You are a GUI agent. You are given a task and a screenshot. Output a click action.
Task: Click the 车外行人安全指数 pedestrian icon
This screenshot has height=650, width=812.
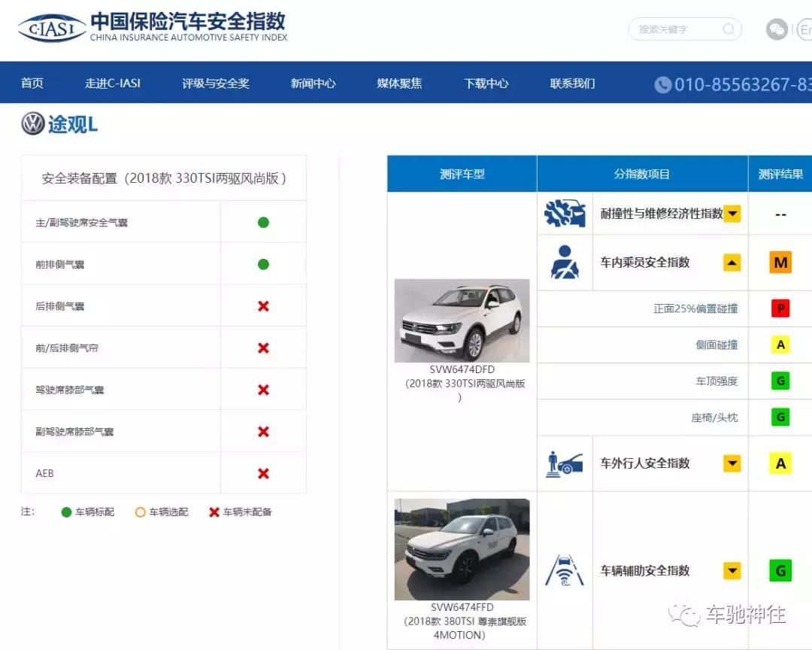tap(565, 463)
